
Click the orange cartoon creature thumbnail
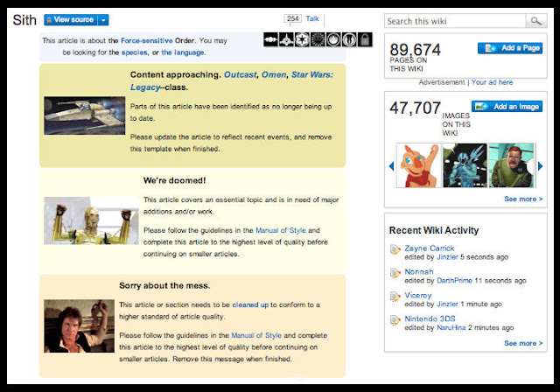tap(418, 165)
